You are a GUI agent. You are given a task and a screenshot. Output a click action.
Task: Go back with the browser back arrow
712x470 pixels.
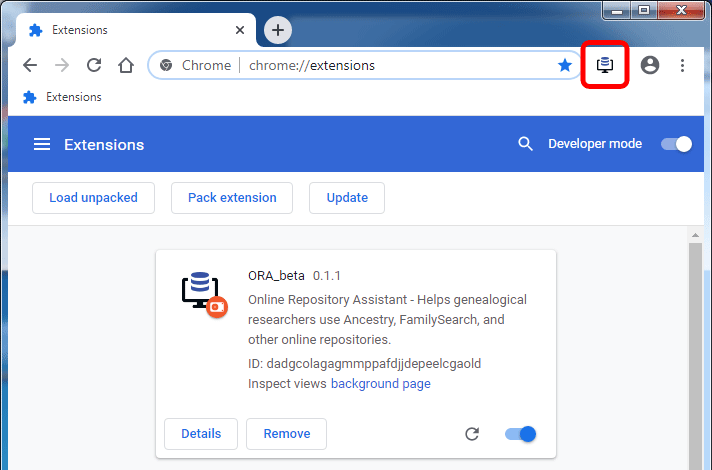(x=30, y=65)
